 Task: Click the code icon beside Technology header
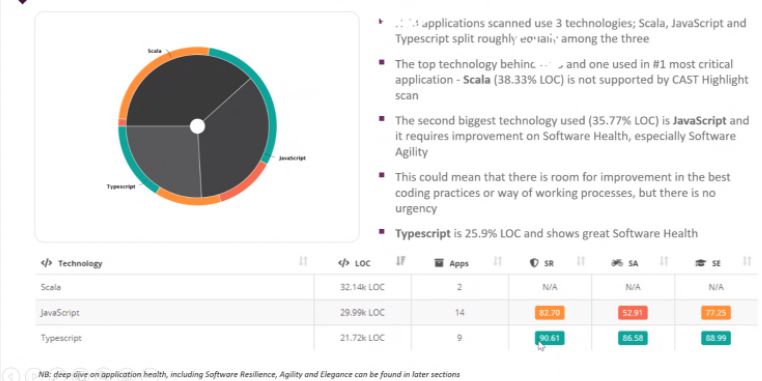coord(46,263)
